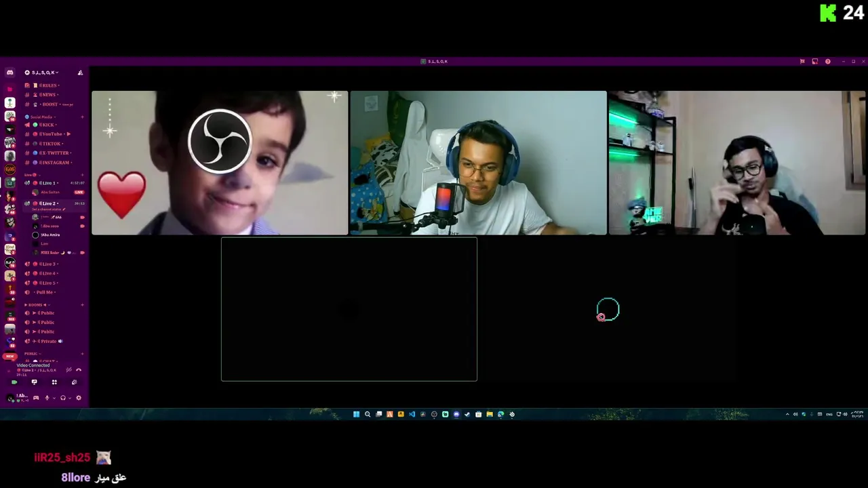Open headphones output options arrow
The height and width of the screenshot is (488, 868).
[x=70, y=398]
